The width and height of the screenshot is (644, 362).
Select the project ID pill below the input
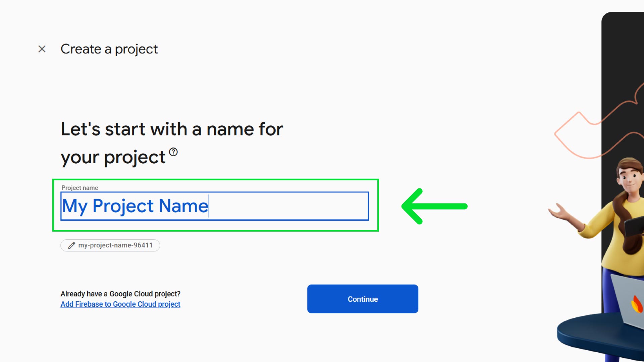click(110, 245)
